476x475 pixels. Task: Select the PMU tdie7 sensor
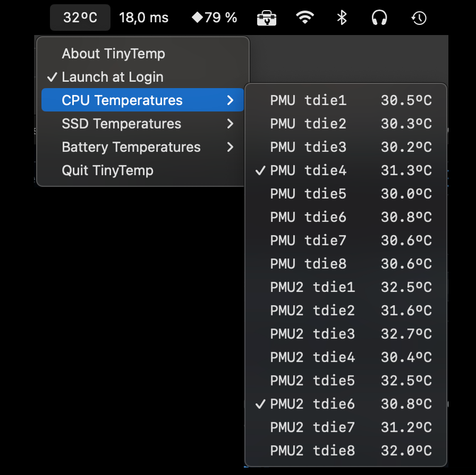[346, 240]
